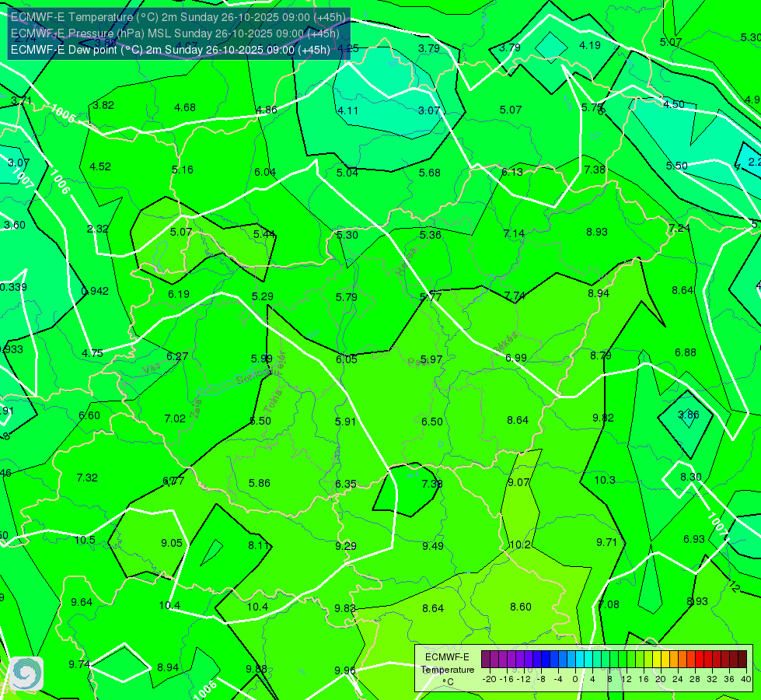
Task: Click the temperature value 9.07
Action: (518, 482)
